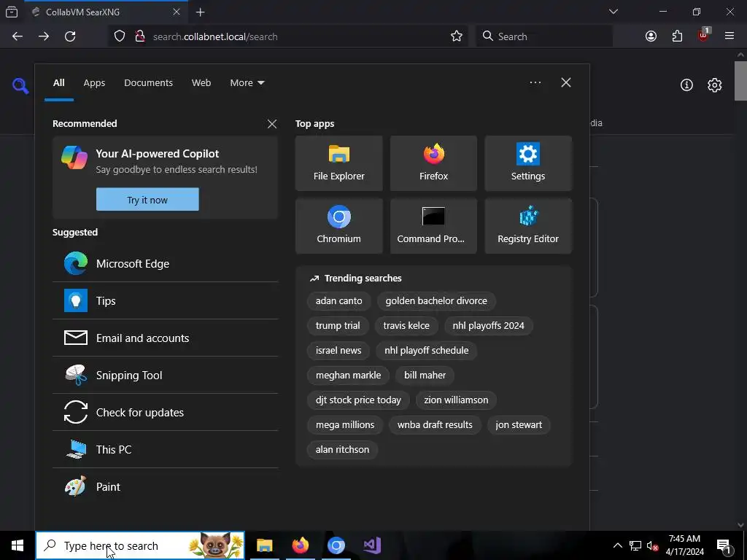This screenshot has width=747, height=560.
Task: Click SearXNG magnifier logo
Action: (20, 86)
